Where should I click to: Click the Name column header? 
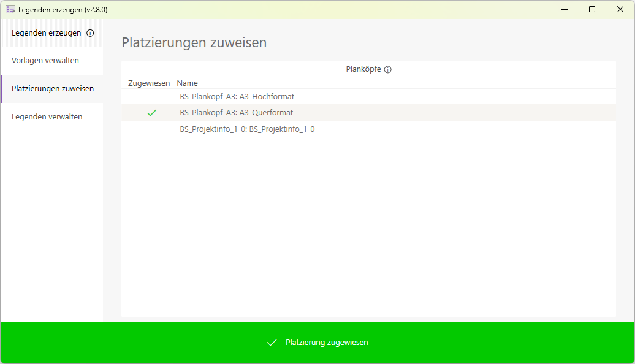(x=187, y=83)
